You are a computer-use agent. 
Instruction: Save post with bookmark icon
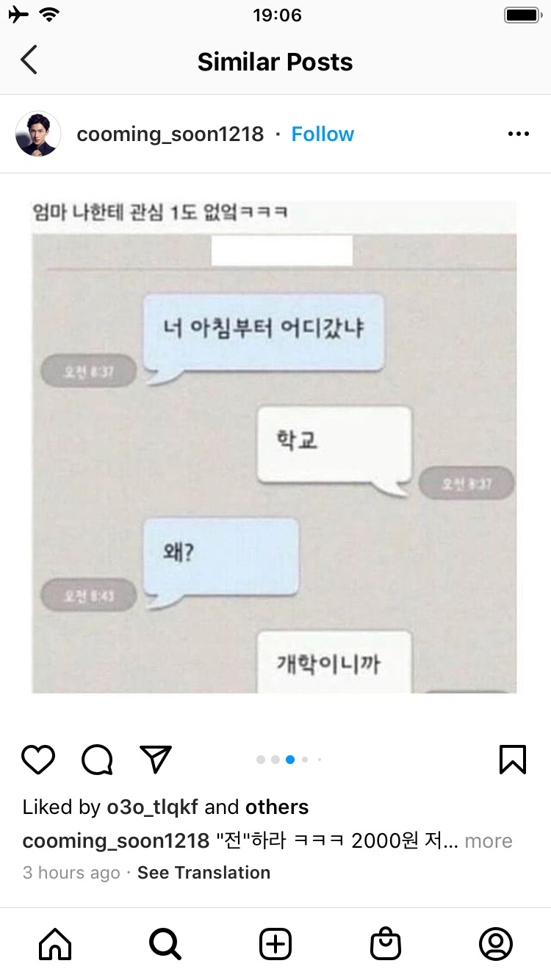click(x=513, y=760)
